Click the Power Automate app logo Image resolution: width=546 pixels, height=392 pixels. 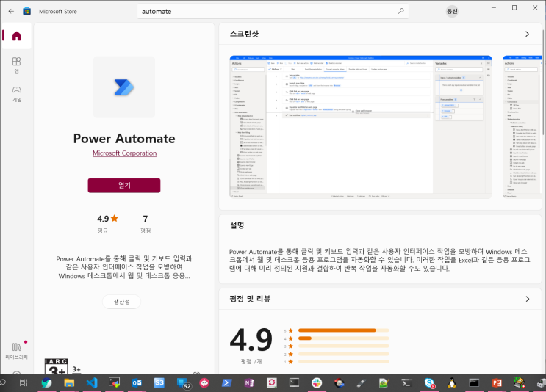tap(124, 87)
